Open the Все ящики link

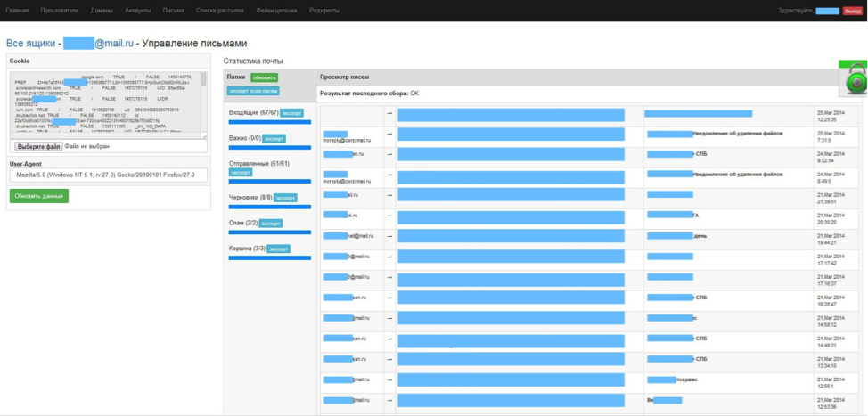(30, 43)
